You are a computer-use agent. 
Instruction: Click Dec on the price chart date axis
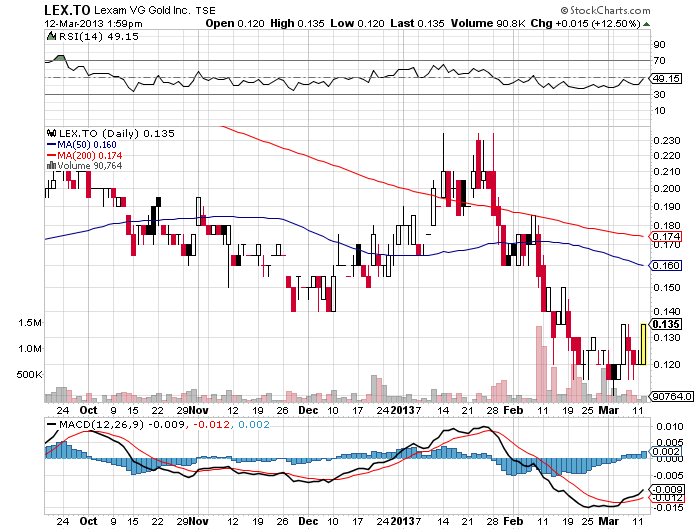coord(308,410)
